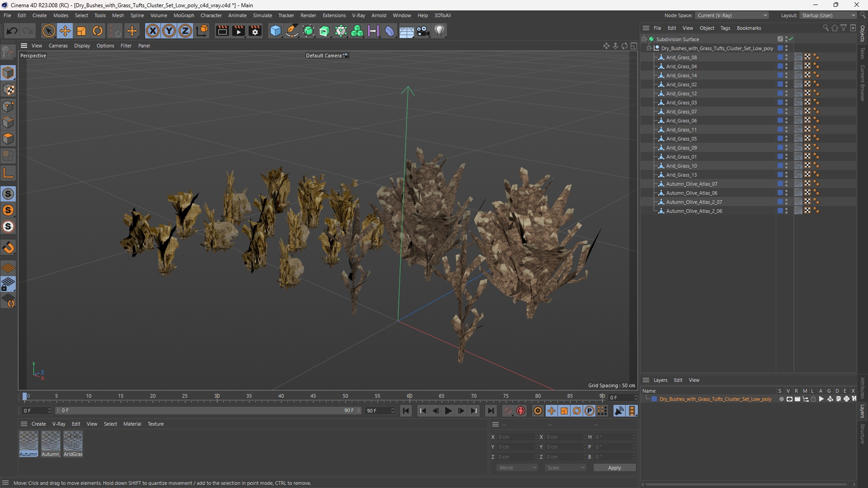Select the Rotate tool

[x=98, y=31]
